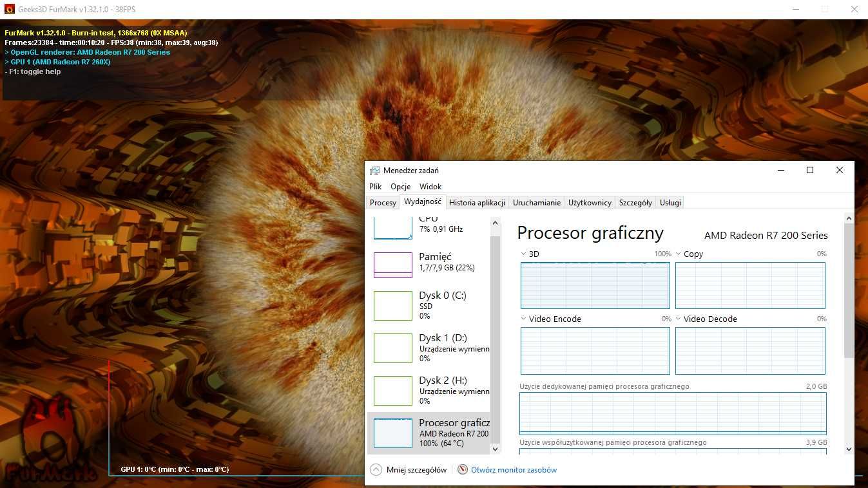Image resolution: width=868 pixels, height=488 pixels.
Task: Switch to the Procesy tab
Action: (x=383, y=203)
